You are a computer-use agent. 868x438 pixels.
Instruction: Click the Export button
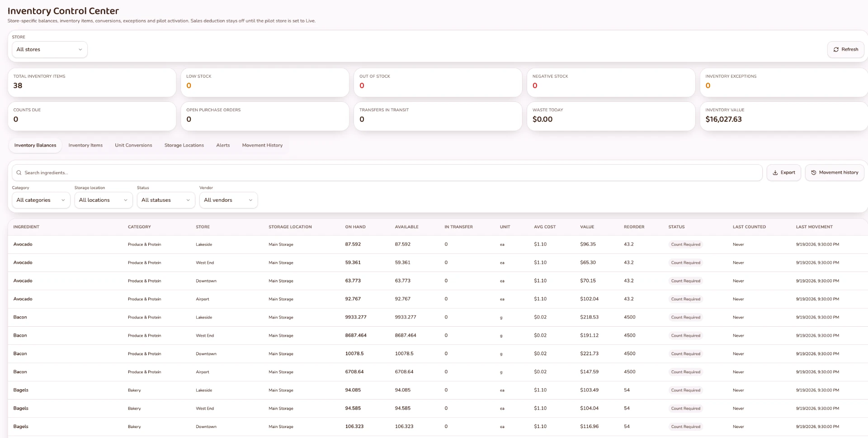tap(783, 173)
